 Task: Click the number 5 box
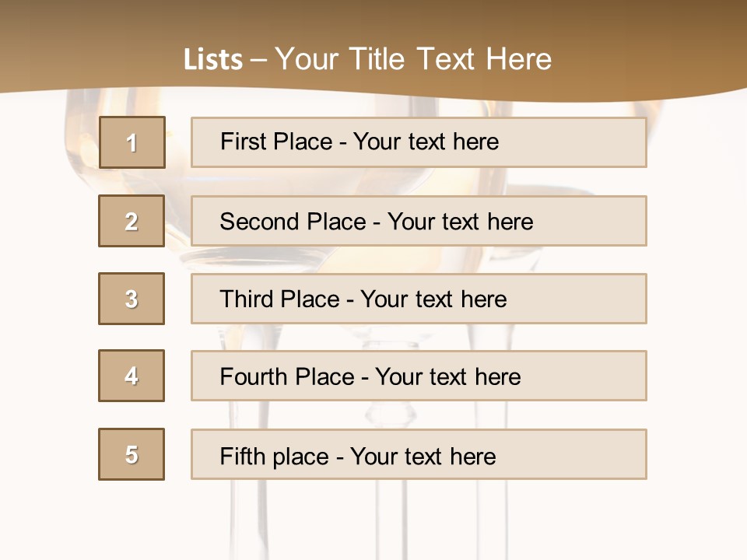132,454
